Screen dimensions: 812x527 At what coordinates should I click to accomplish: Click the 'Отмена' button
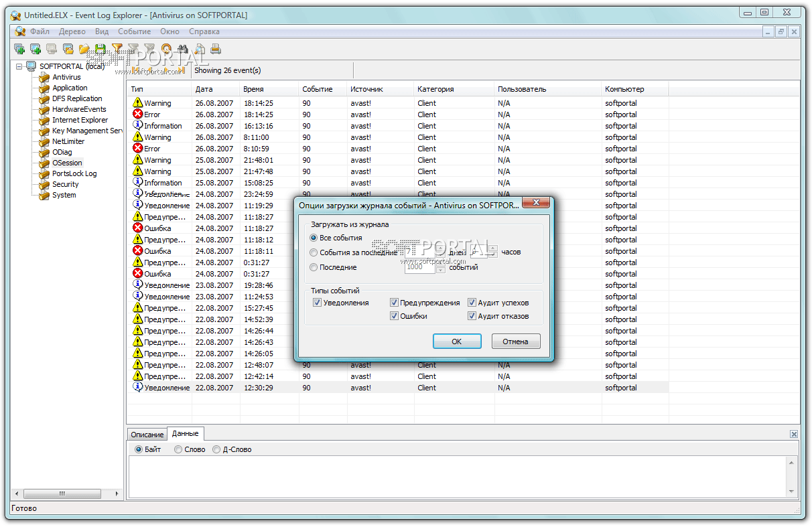tap(516, 342)
